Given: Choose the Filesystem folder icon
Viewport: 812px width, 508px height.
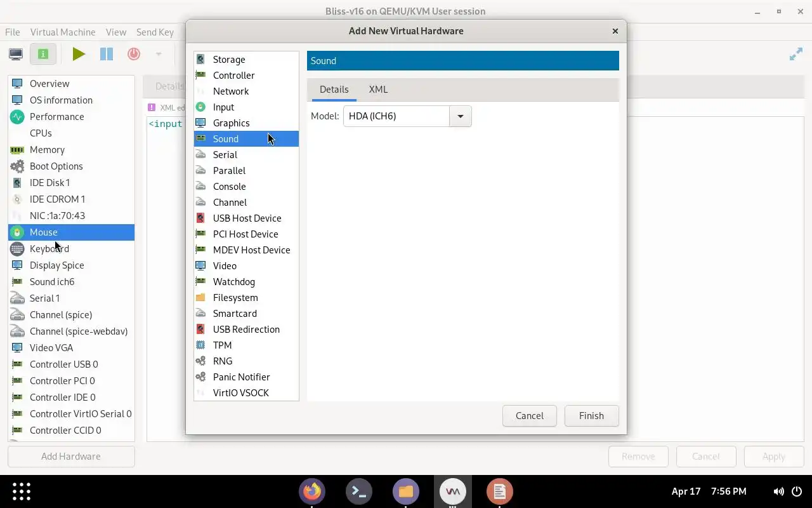Looking at the screenshot, I should (200, 297).
